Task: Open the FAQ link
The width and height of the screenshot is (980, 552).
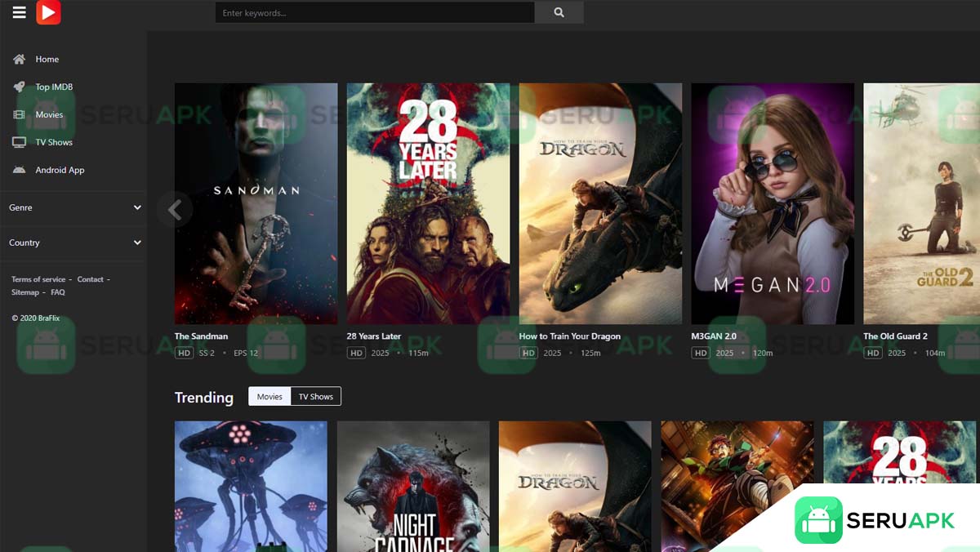Action: 58,292
